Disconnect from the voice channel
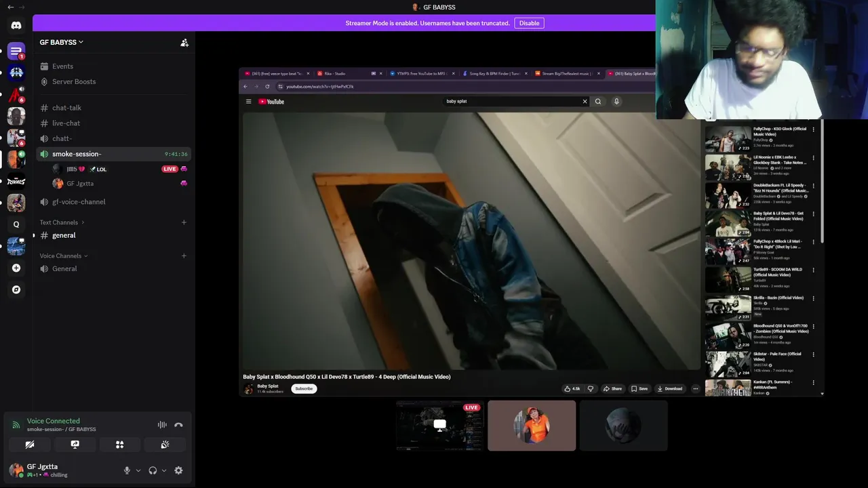Image resolution: width=868 pixels, height=488 pixels. tap(178, 425)
